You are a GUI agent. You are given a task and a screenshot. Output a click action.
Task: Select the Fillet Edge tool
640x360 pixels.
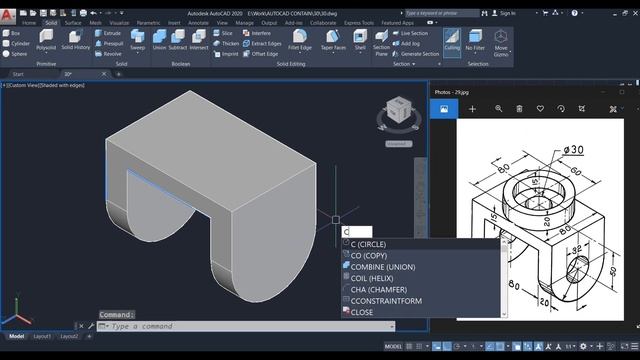tap(300, 40)
